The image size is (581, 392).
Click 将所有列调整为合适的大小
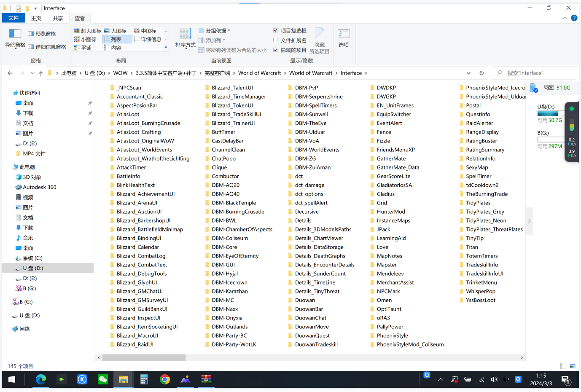232,50
